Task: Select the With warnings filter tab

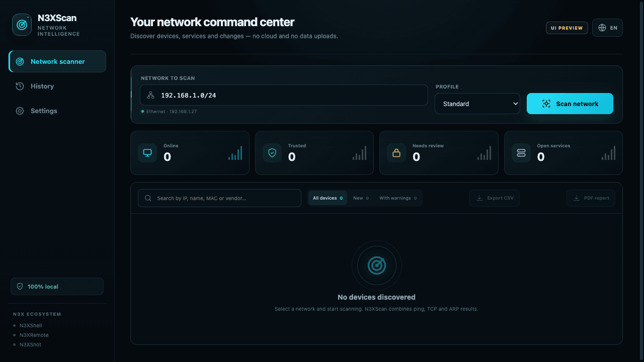Action: click(x=398, y=198)
